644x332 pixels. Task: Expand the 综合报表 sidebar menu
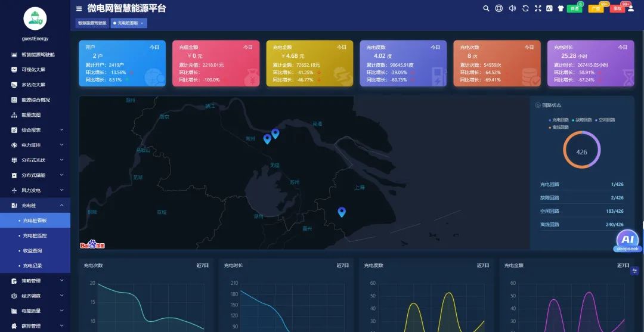click(35, 130)
